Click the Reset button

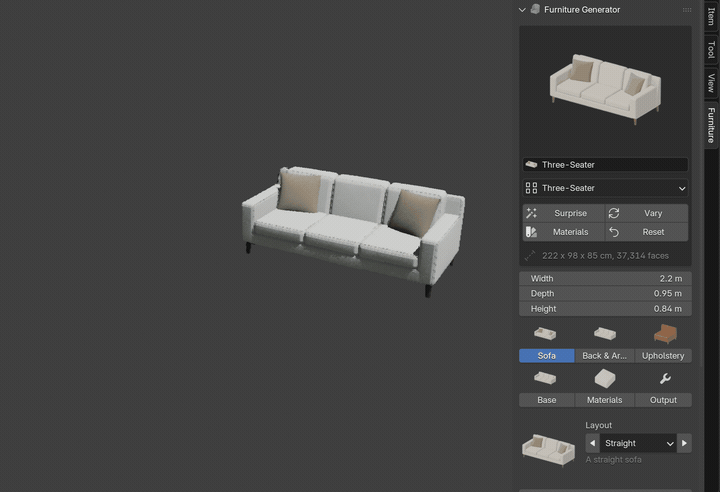647,232
